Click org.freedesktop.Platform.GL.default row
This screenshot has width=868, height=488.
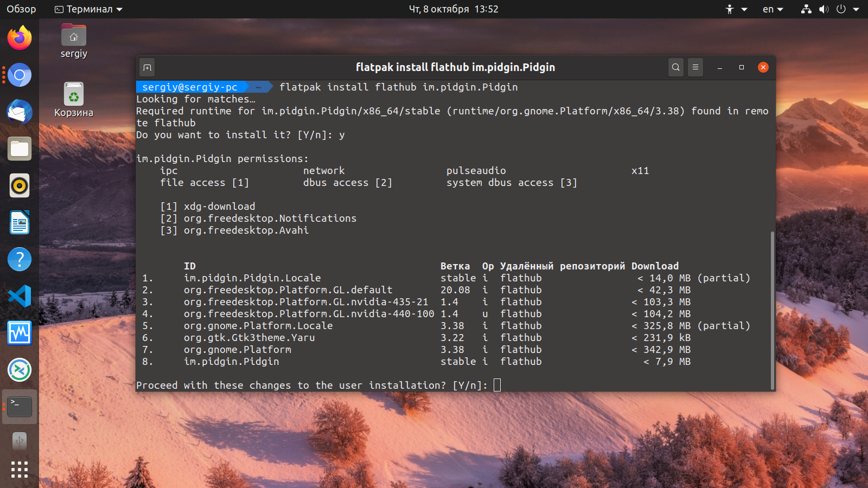(288, 290)
